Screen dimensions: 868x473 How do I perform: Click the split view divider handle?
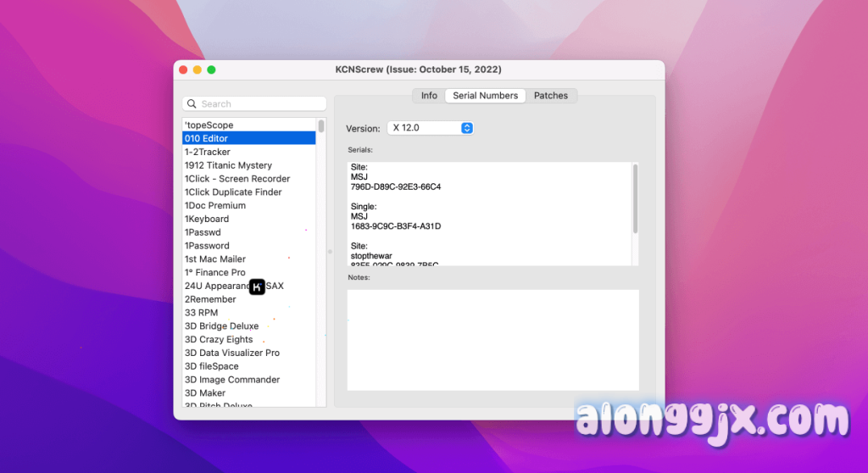(330, 252)
